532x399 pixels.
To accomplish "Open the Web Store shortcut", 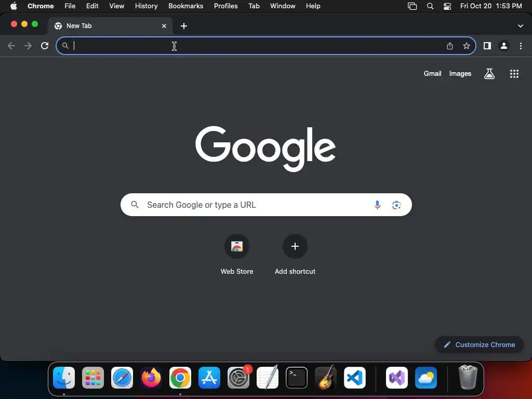I will click(237, 246).
